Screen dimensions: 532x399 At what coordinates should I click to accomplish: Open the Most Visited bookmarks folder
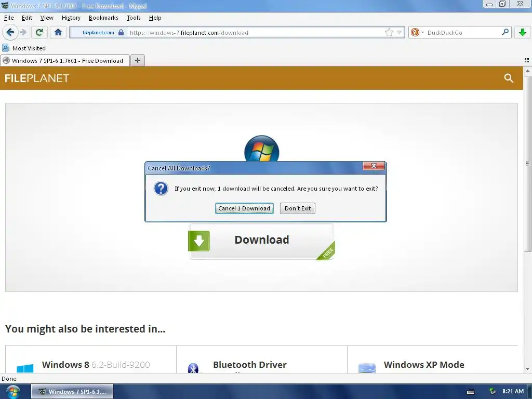24,48
